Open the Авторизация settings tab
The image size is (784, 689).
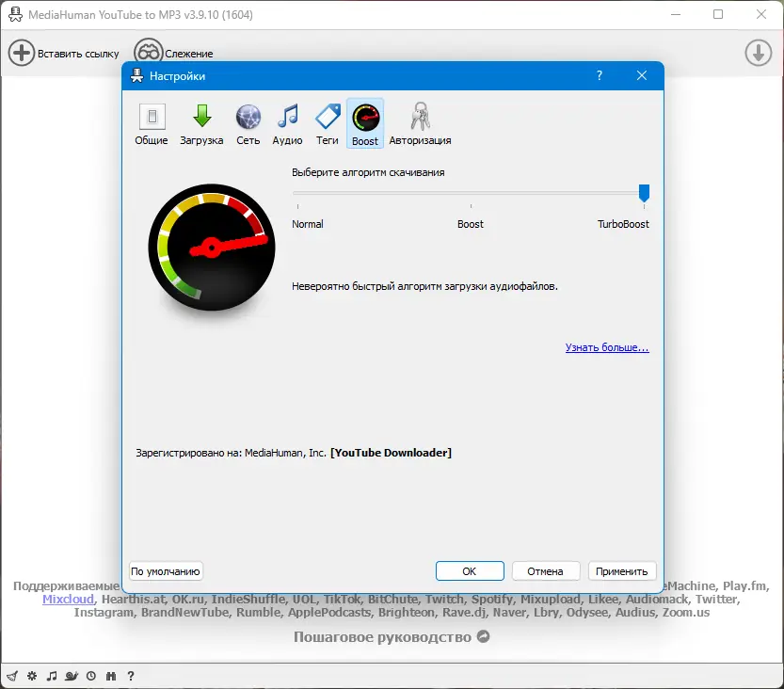coord(420,124)
